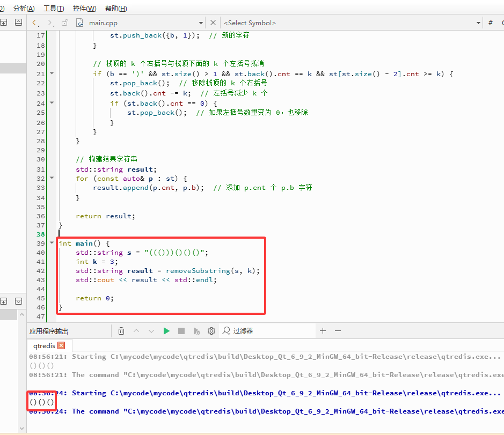Image resolution: width=504 pixels, height=435 pixels.
Task: Collapse the main function at line 39
Action: 52,242
